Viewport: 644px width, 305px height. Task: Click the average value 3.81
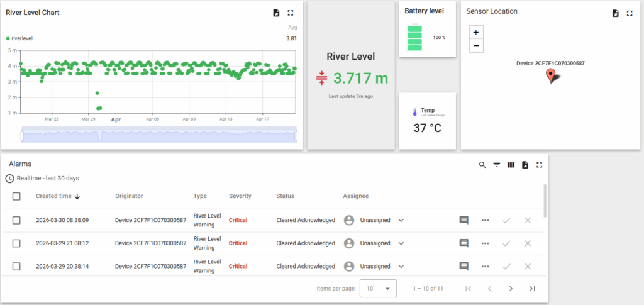292,38
